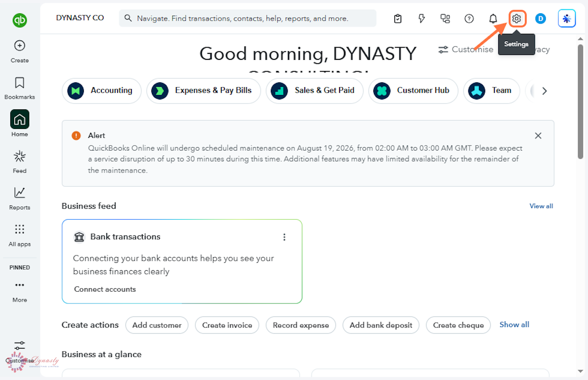Click the QuickBooks logo icon
588x380 pixels.
point(20,20)
